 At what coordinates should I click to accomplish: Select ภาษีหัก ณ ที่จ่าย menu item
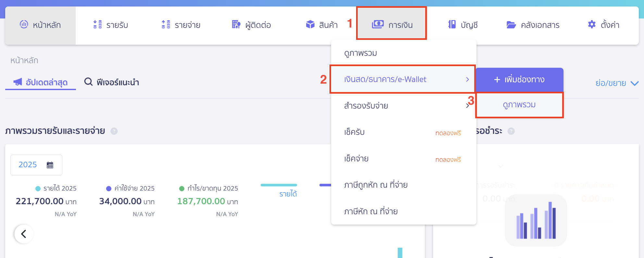pos(404,211)
